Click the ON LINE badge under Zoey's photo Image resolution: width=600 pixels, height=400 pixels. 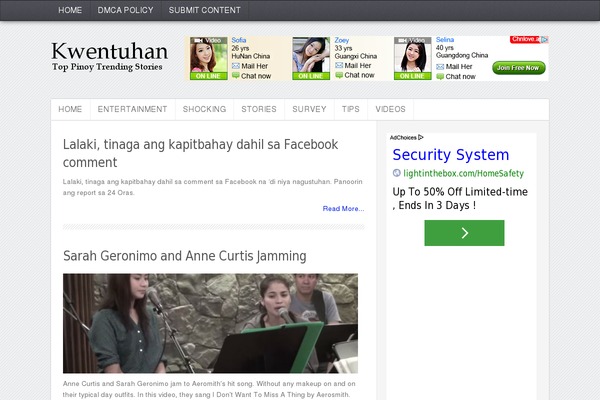pyautogui.click(x=311, y=76)
